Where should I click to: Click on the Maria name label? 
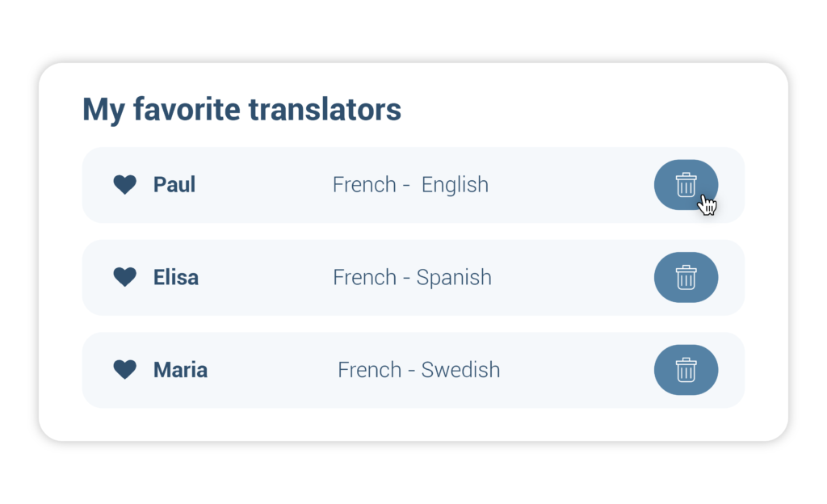click(x=180, y=370)
